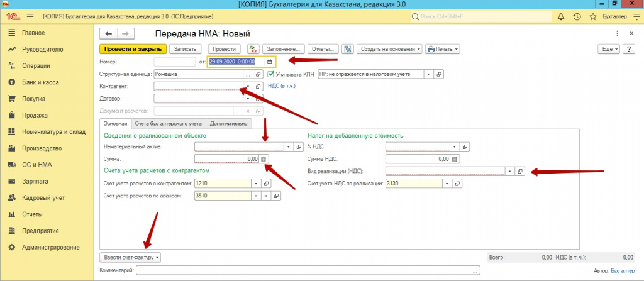Click the Номер input field

pos(175,62)
